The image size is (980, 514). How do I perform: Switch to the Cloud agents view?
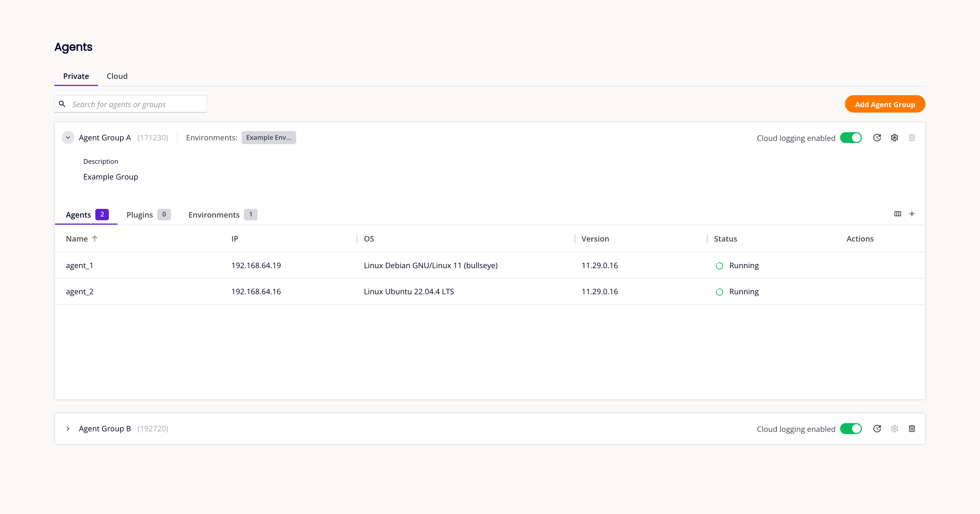(x=117, y=76)
